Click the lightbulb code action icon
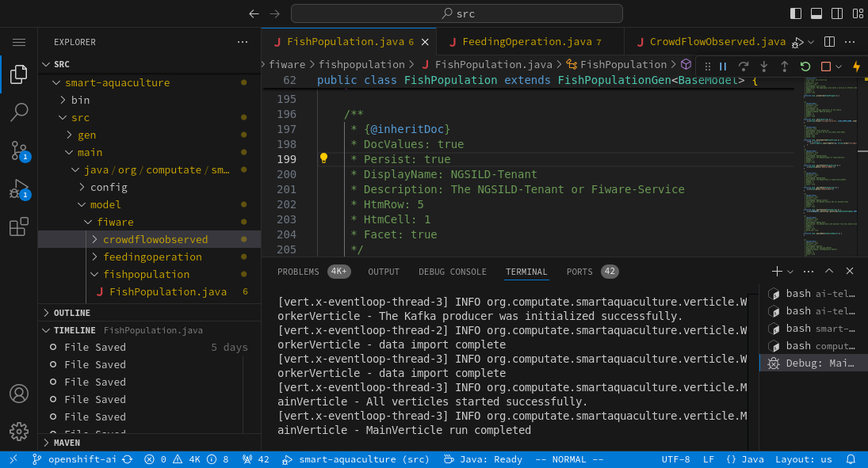 (x=324, y=158)
